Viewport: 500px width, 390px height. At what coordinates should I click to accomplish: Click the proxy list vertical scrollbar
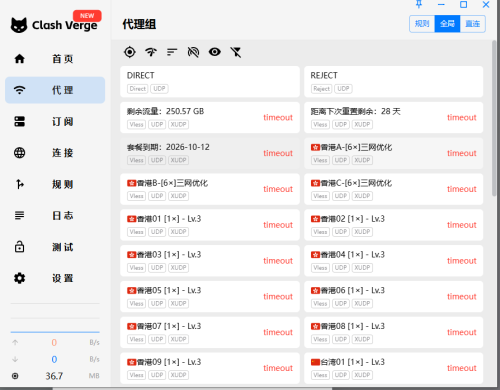(494, 118)
